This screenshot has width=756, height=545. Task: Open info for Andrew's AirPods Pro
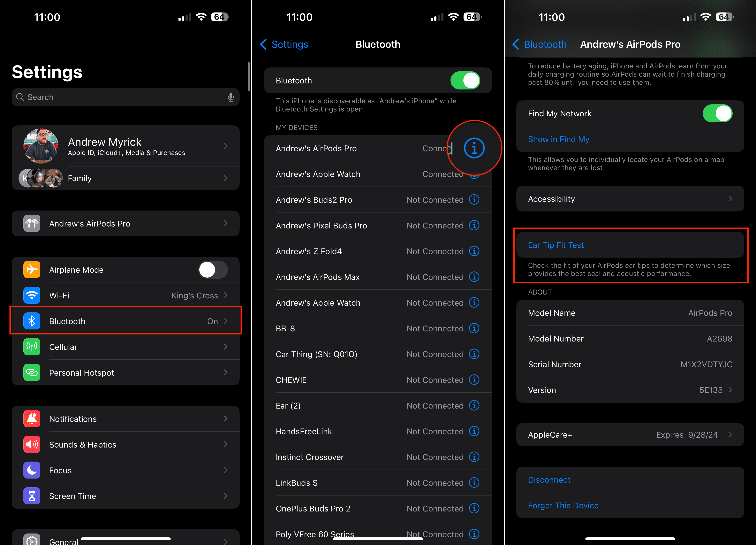pyautogui.click(x=474, y=148)
